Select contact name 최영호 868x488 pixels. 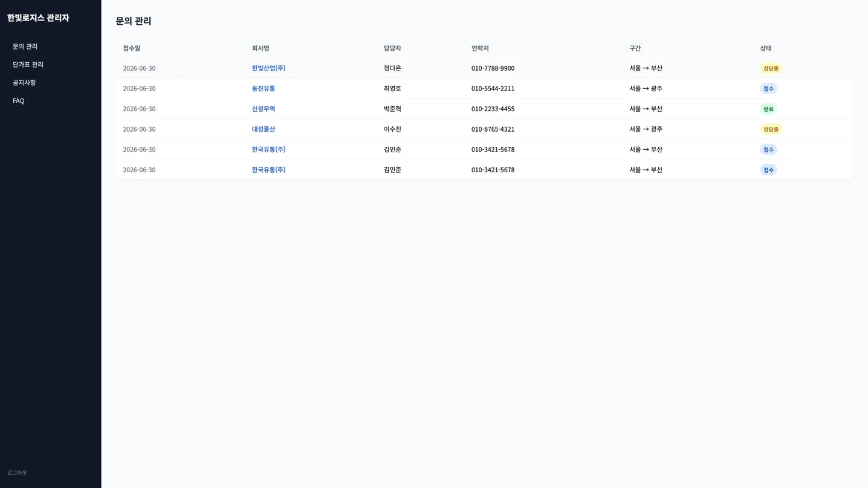pos(392,89)
